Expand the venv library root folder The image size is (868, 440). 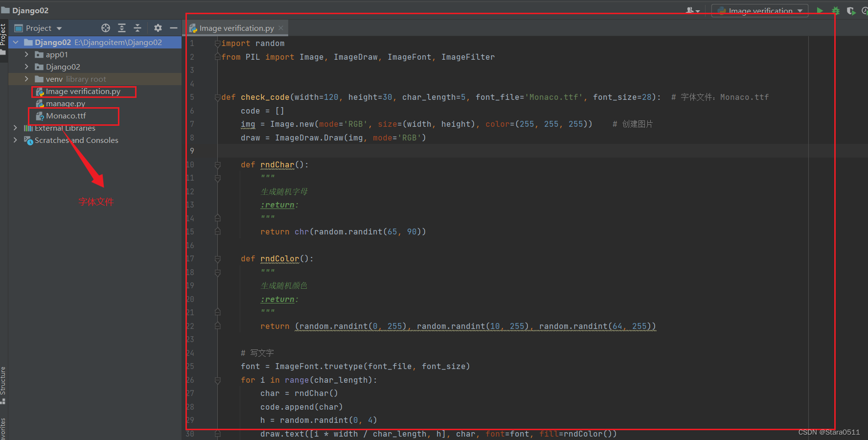point(26,79)
